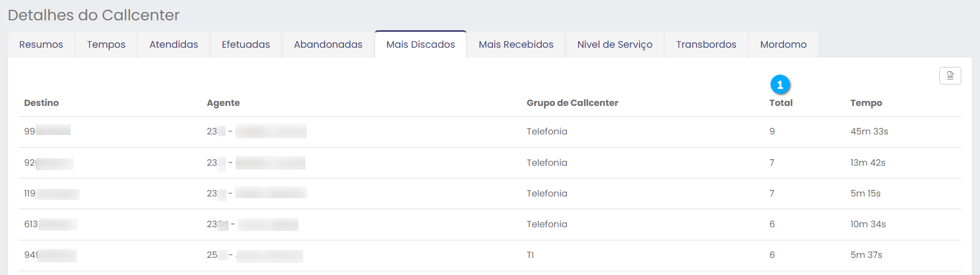This screenshot has width=980, height=275.
Task: Click the CSV export icon button
Action: pos(950,76)
